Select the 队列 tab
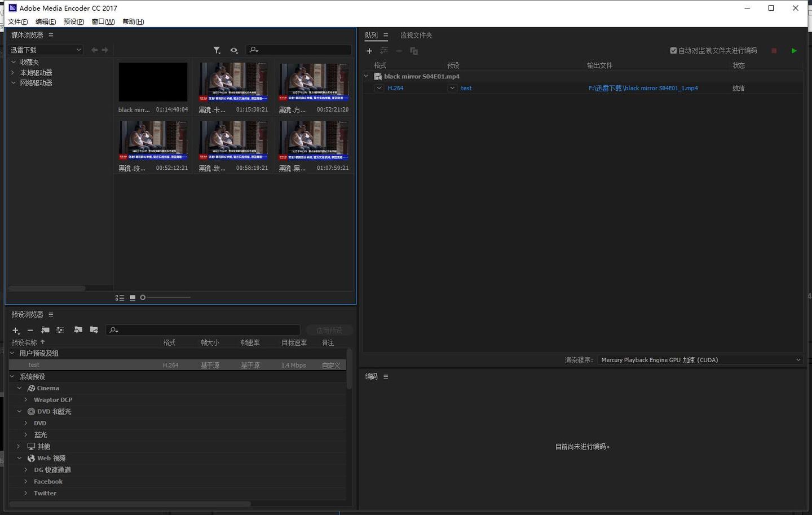Screen dimensions: 812x515 [x=371, y=35]
